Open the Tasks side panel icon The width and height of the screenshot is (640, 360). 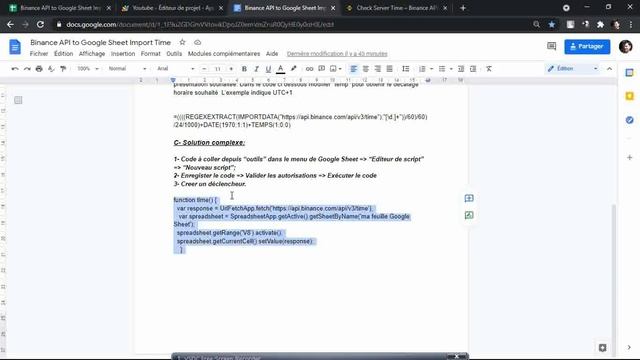pos(629,120)
